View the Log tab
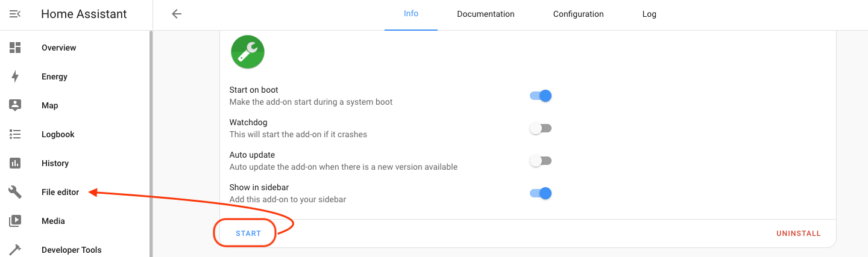868x257 pixels. click(649, 14)
